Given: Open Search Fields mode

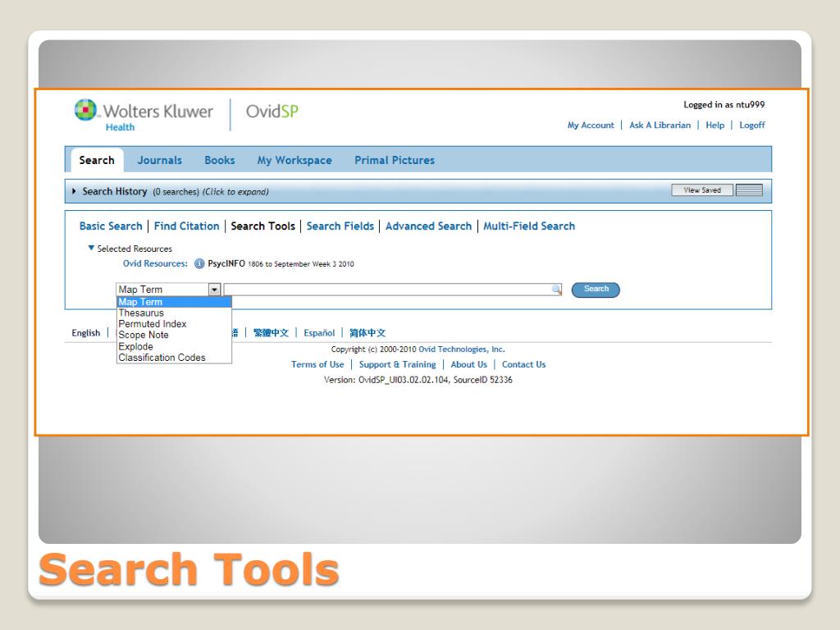Looking at the screenshot, I should (x=340, y=226).
